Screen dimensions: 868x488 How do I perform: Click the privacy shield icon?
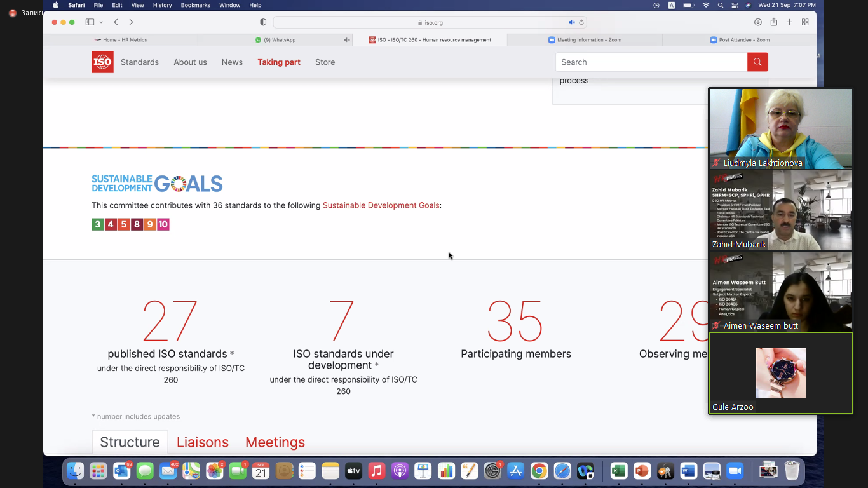click(x=263, y=22)
